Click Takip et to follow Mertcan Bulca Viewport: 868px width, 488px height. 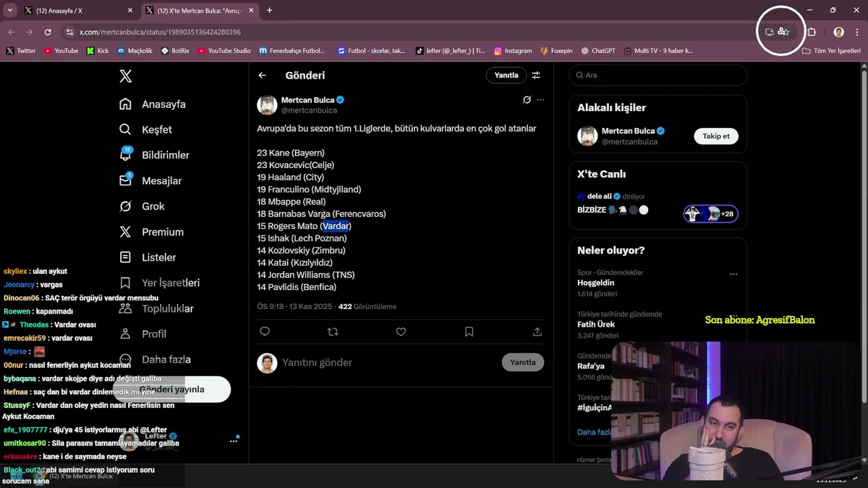coord(715,136)
